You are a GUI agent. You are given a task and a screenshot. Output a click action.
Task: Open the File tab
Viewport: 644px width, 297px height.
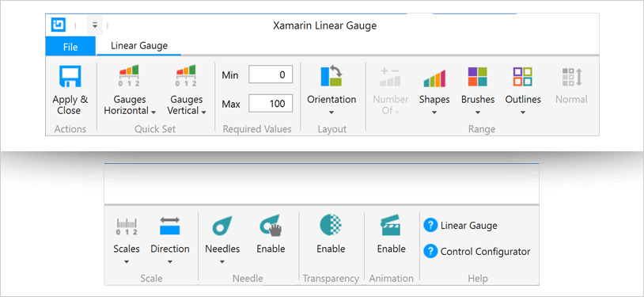tap(70, 47)
